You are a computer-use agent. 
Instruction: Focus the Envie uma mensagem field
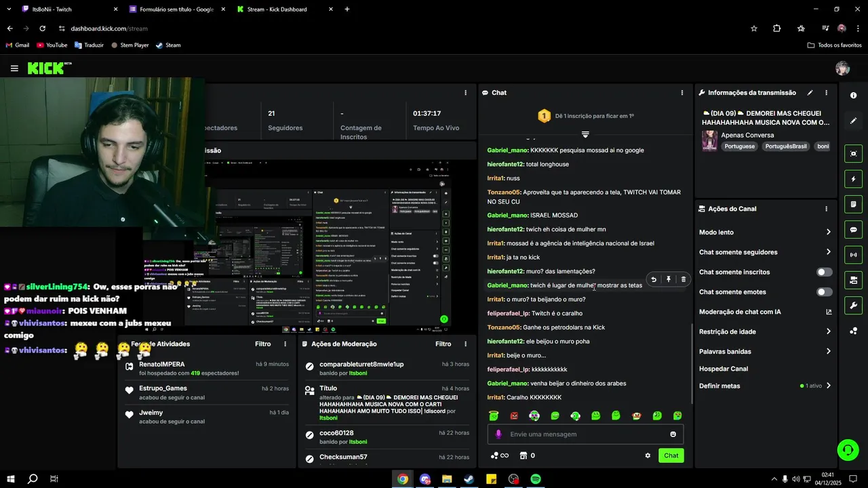point(586,434)
